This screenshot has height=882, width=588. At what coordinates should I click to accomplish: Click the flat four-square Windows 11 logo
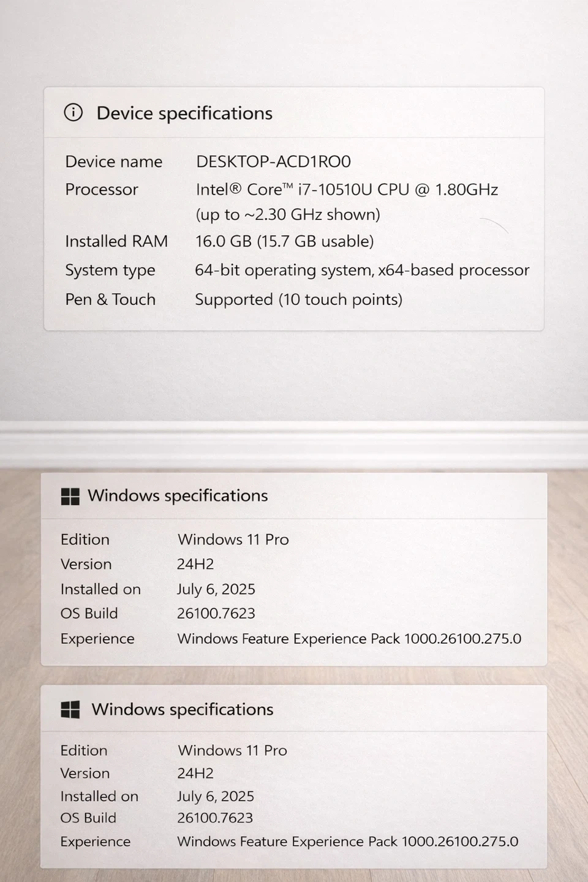70,496
